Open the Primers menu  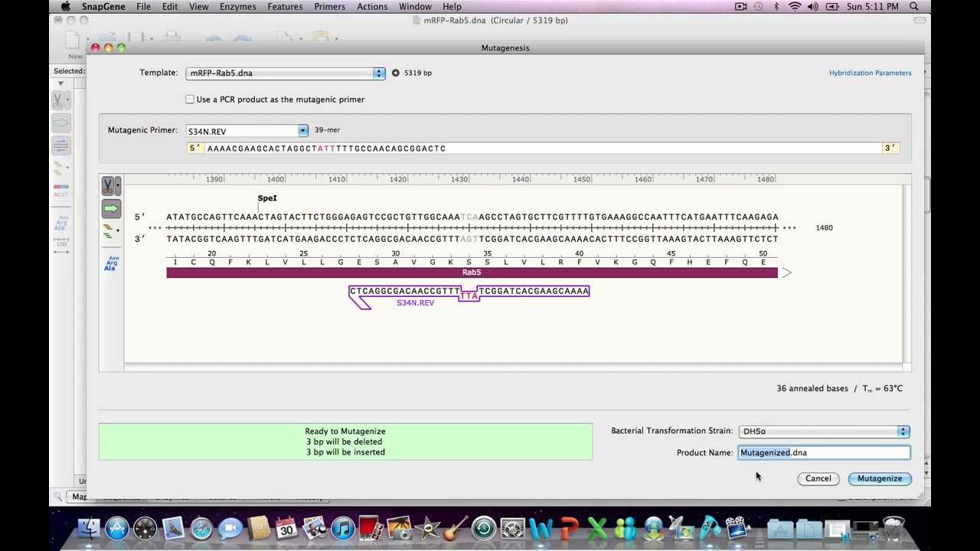[x=329, y=7]
